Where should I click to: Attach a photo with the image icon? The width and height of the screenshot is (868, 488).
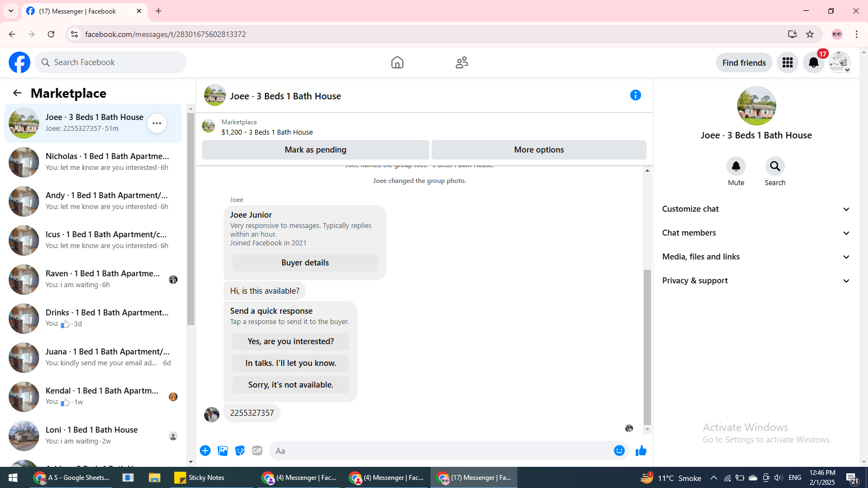coord(223,451)
